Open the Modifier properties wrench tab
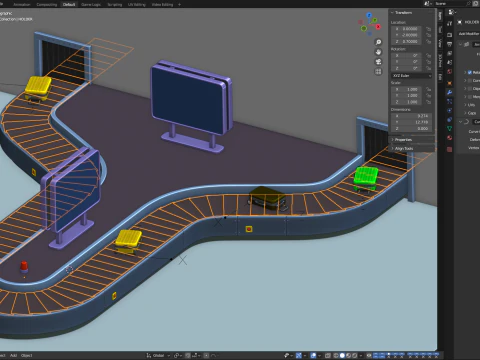480x360 pixels. click(449, 92)
